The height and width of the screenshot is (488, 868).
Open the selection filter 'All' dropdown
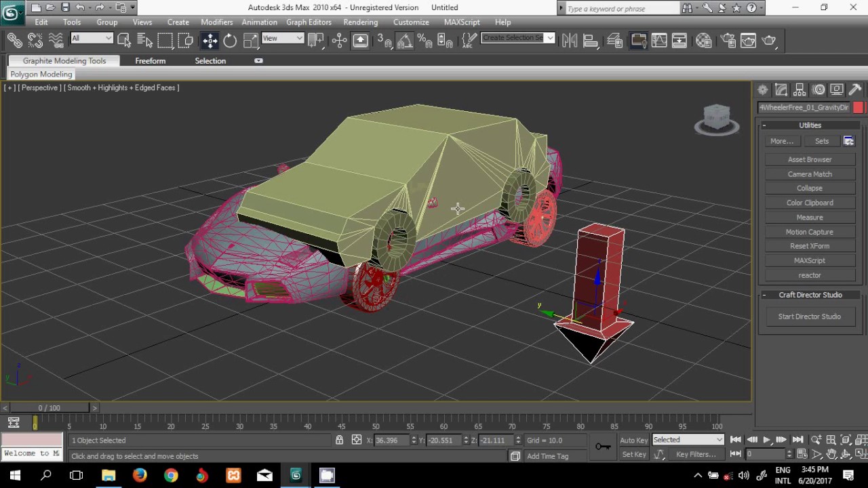92,39
